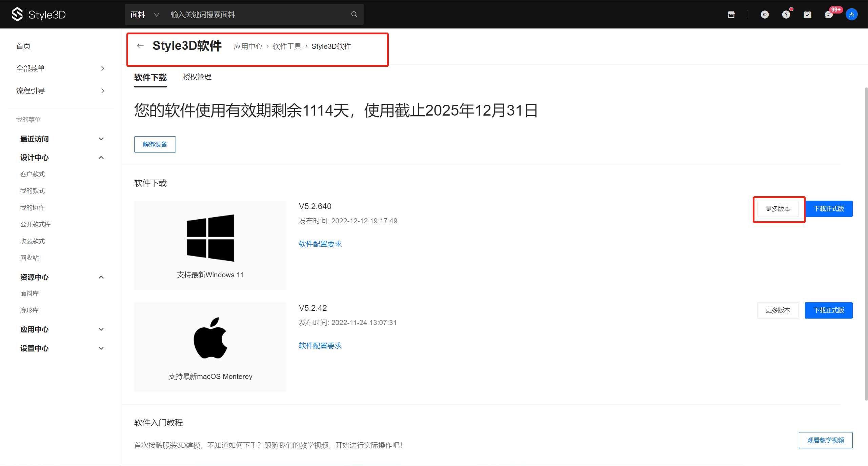Open the 面料 search category dropdown
Image resolution: width=868 pixels, height=466 pixels.
(145, 15)
